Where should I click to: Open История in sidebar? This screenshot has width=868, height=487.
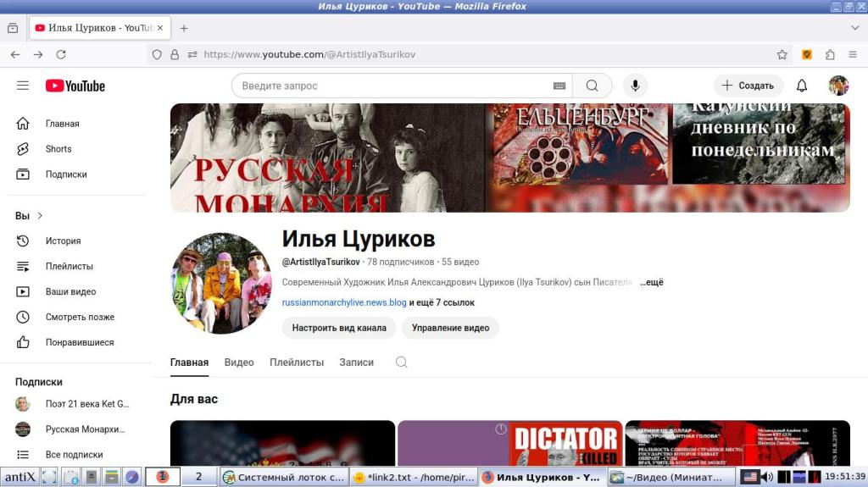(75, 241)
